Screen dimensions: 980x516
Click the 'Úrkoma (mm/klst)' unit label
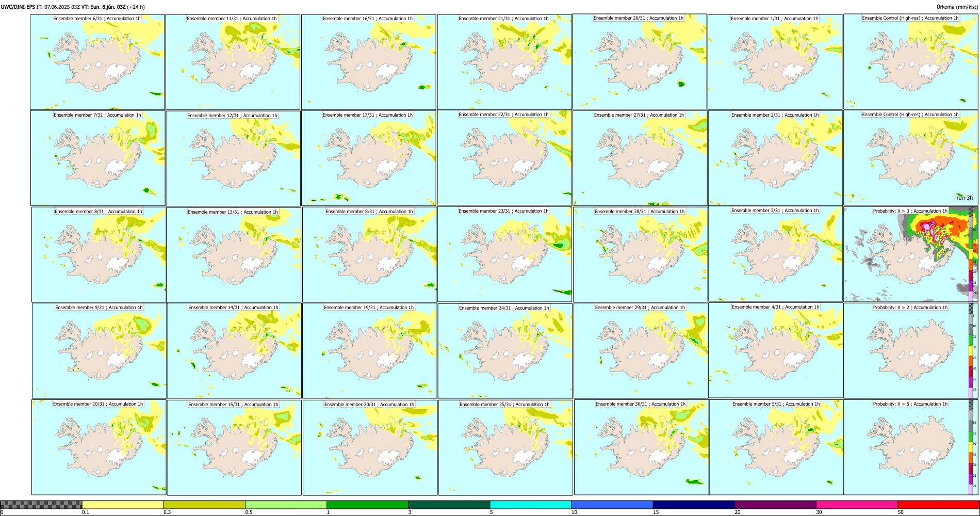pos(957,7)
